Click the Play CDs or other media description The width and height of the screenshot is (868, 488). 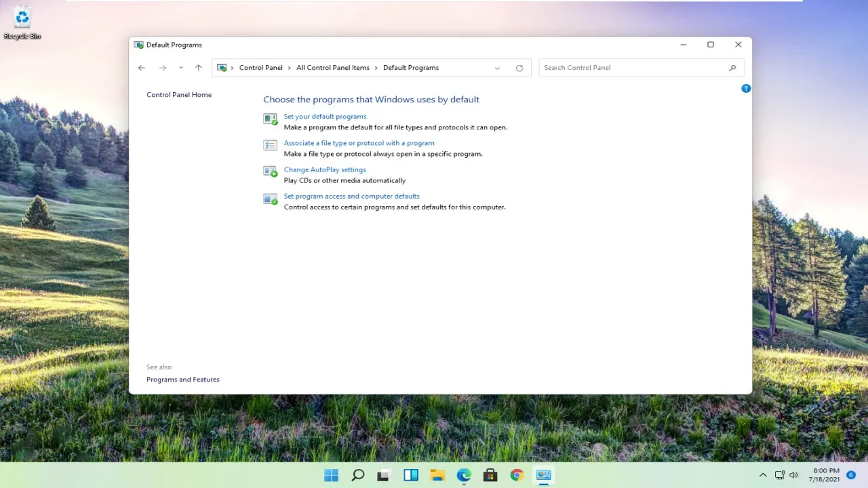tap(344, 180)
